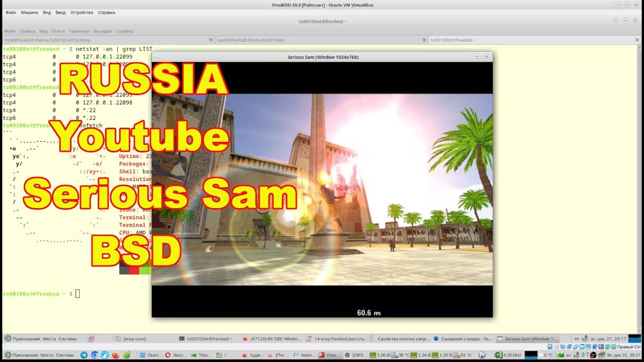Click inside the Serious Sam game viewport
This screenshot has width=644, height=362.
pyautogui.click(x=322, y=190)
